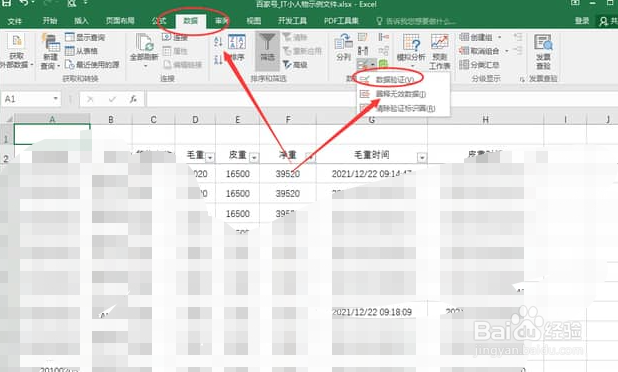Click the green Manage Data Model icon
Viewport: 618px width, 372px height.
383,64
